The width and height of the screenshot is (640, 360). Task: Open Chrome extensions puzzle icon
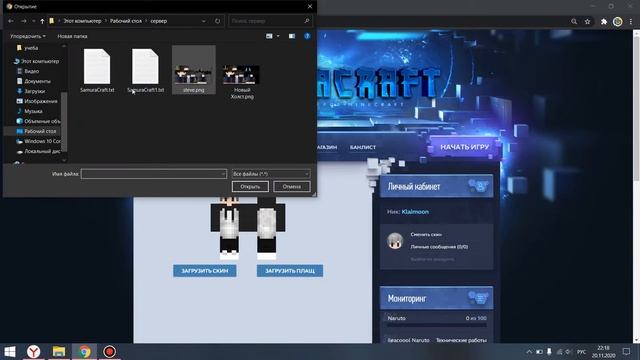[x=604, y=21]
